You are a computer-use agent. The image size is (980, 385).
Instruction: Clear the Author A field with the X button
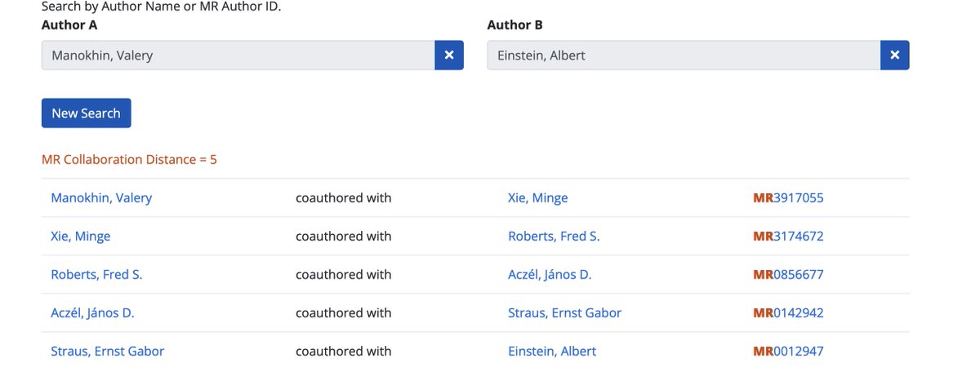click(449, 55)
